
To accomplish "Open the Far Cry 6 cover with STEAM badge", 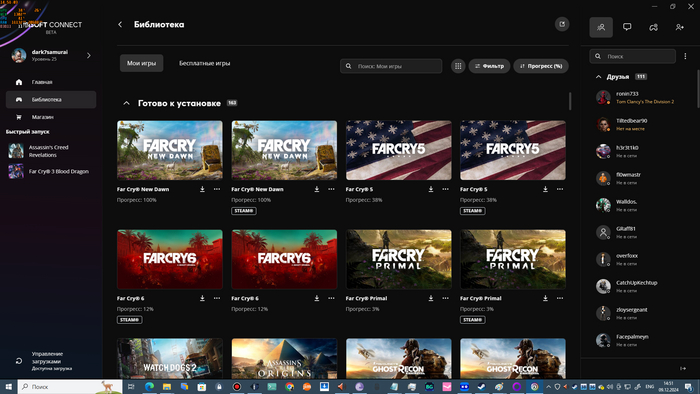I will coord(170,259).
